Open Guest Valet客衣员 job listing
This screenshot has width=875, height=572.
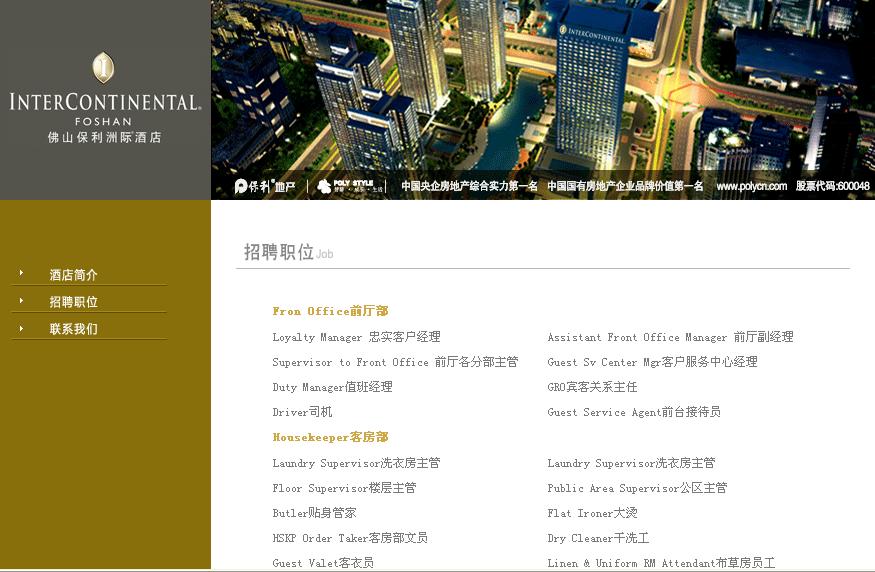click(323, 563)
